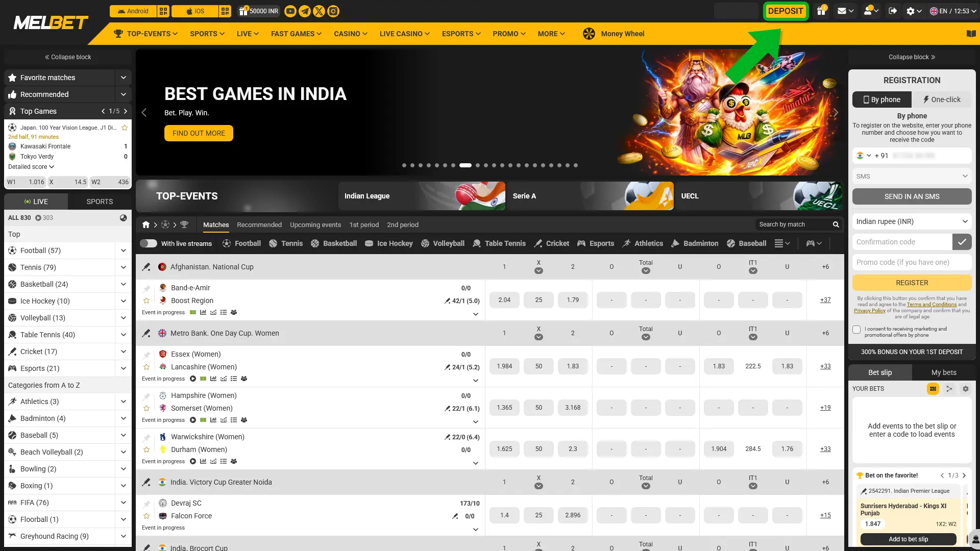Screen dimensions: 980x551
Task: Click the log out arrow icon
Action: (893, 11)
